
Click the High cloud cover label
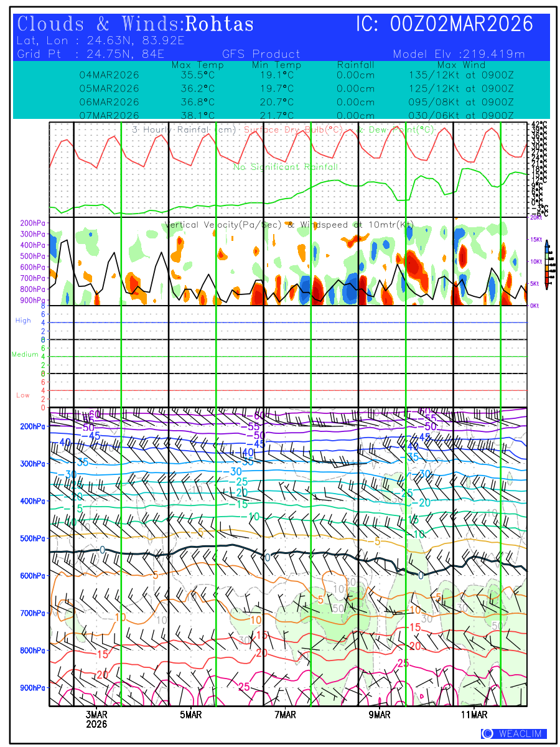[23, 321]
